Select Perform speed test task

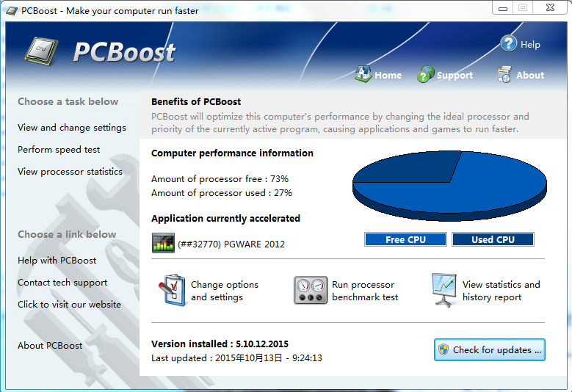point(59,150)
